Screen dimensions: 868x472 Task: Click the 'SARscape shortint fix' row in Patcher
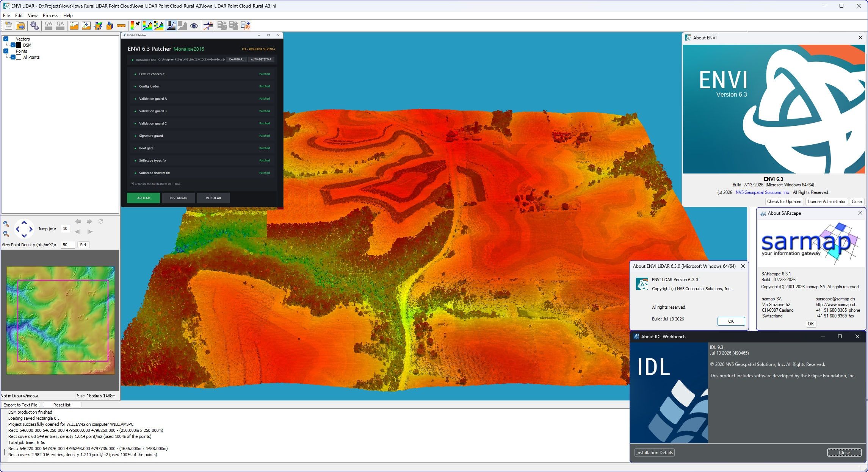point(203,173)
